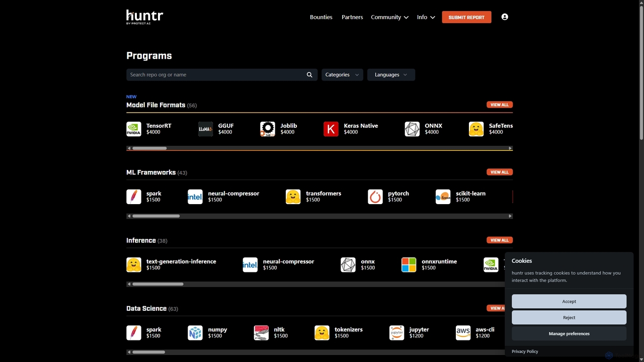Click the spark icon under Data Science
644x362 pixels.
133,333
